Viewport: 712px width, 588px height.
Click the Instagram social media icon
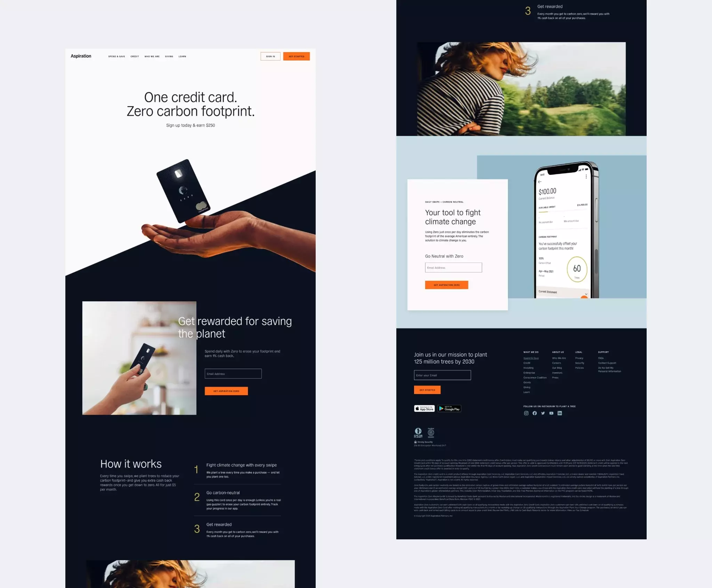pos(526,413)
